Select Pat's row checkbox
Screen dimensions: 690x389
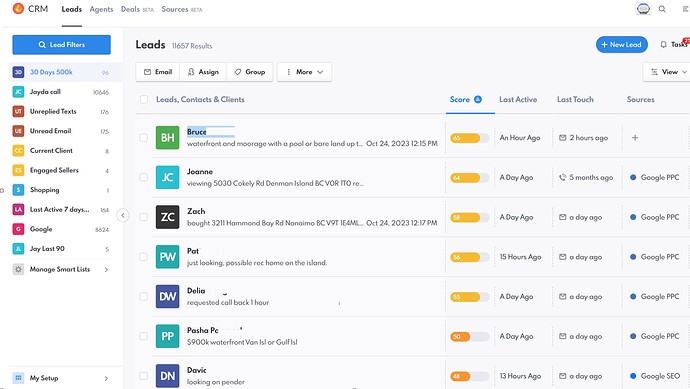143,257
